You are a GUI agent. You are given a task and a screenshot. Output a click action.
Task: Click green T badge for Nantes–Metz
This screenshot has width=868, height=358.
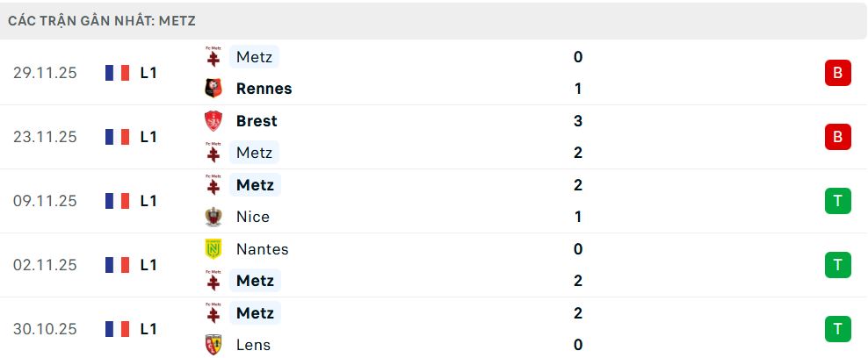(x=837, y=265)
